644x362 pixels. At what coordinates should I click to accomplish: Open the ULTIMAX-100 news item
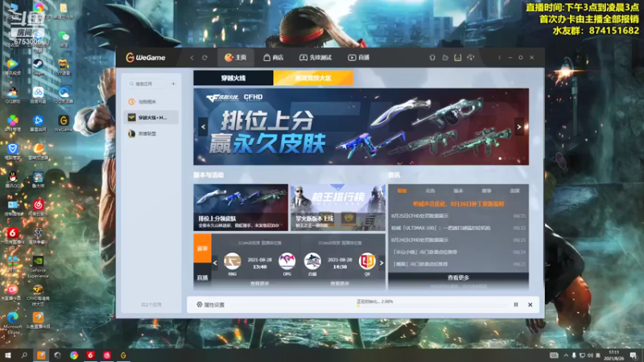[440, 228]
